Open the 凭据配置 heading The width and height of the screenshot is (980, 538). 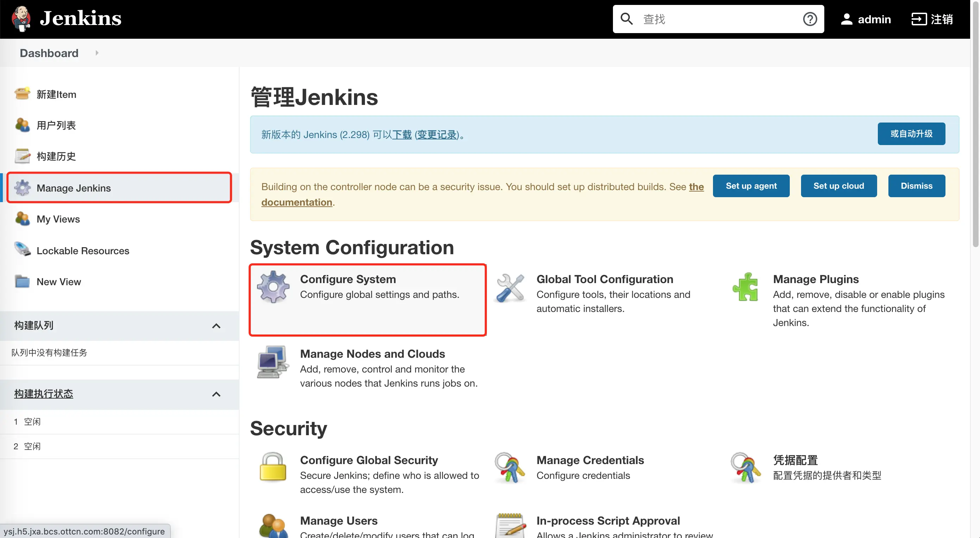point(795,460)
